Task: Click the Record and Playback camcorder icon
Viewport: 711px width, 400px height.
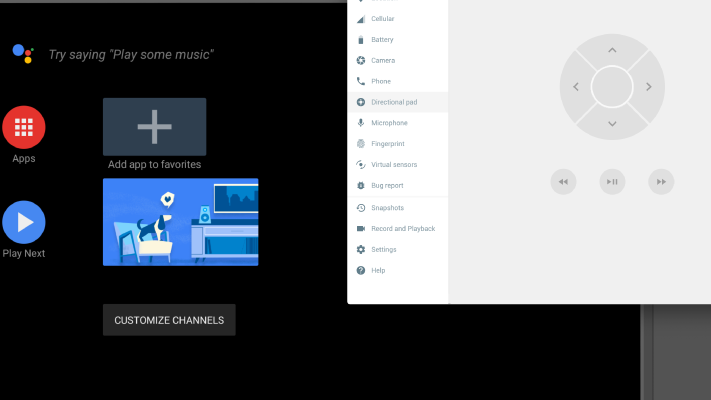Action: (360, 229)
